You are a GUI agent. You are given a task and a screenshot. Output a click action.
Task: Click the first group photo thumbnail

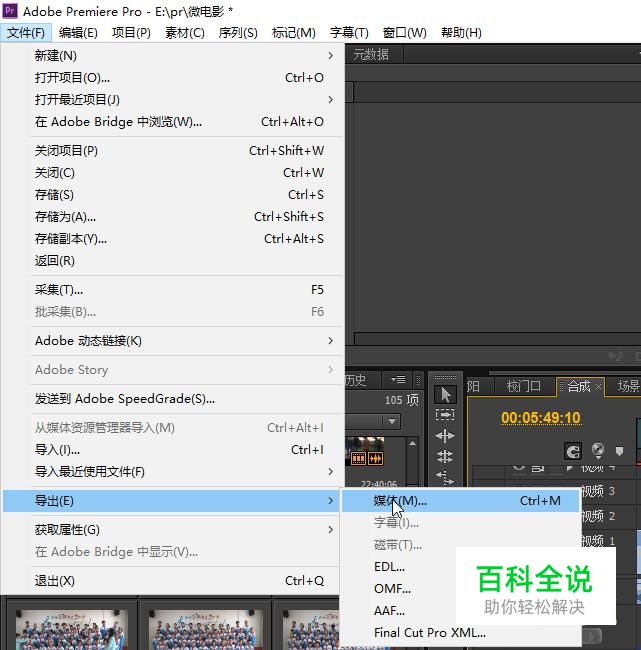coord(72,629)
